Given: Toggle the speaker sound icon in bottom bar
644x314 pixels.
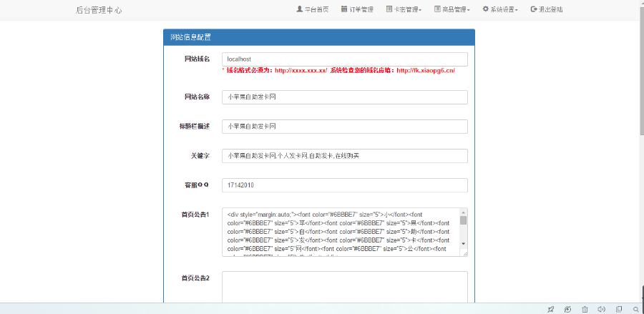Looking at the screenshot, I should [x=602, y=309].
